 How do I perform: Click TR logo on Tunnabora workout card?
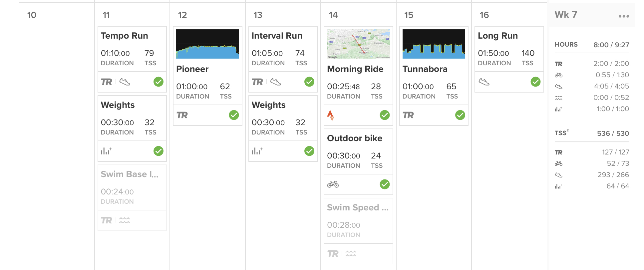click(408, 115)
